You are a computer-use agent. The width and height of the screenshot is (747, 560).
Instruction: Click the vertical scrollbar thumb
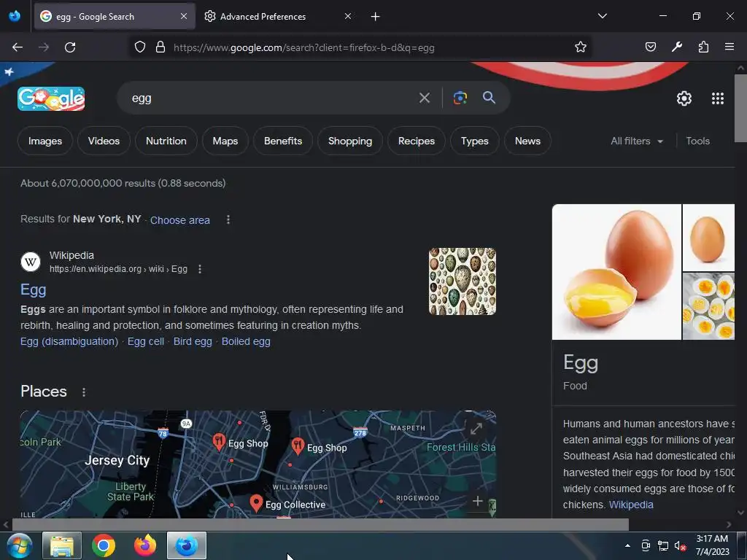tap(740, 108)
